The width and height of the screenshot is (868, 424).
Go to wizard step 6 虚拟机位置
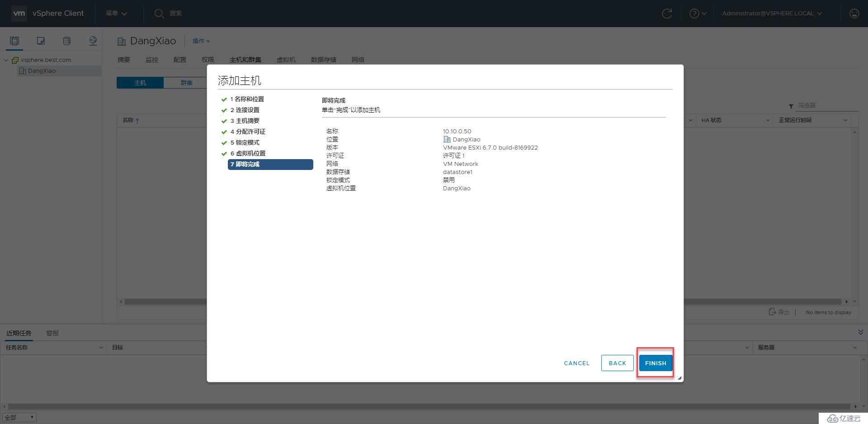pyautogui.click(x=248, y=154)
